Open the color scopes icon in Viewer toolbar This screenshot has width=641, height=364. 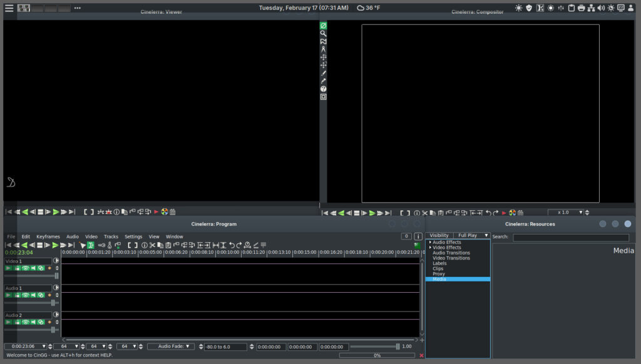pyautogui.click(x=165, y=212)
